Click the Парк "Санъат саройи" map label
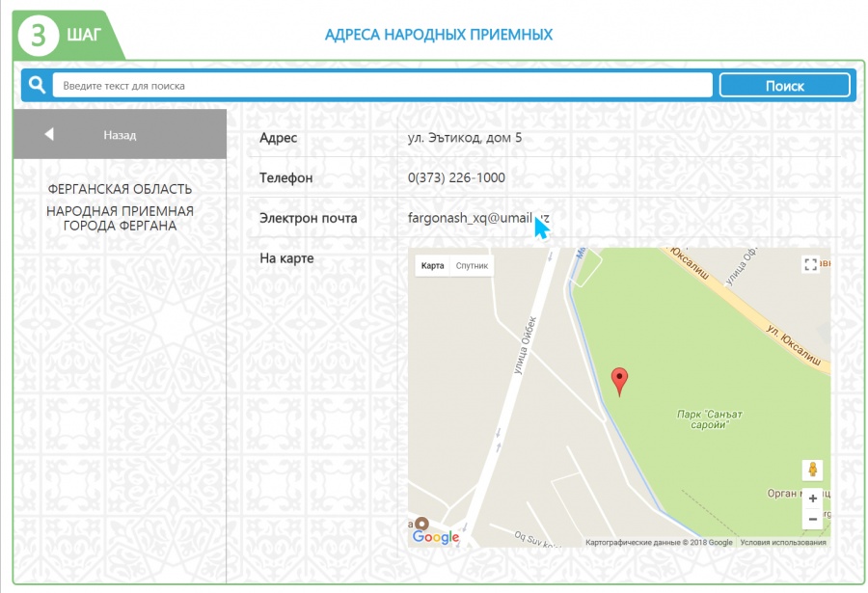Screen dimensions: 868x593 (709, 419)
